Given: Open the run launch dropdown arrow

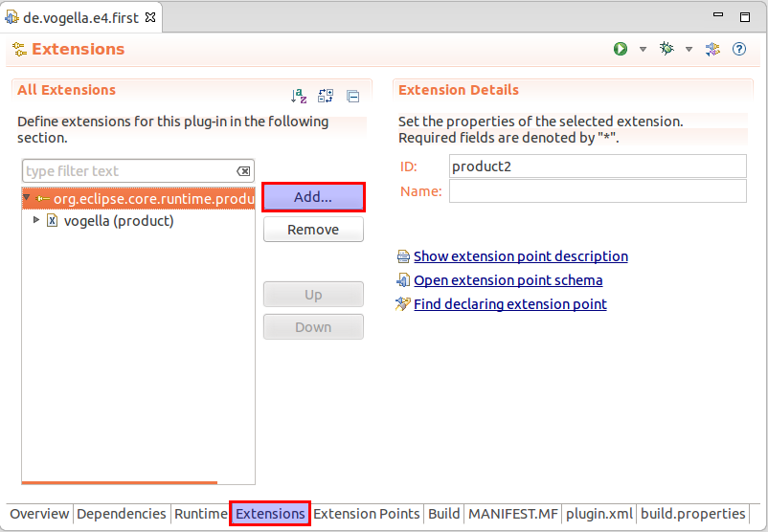Looking at the screenshot, I should [643, 49].
